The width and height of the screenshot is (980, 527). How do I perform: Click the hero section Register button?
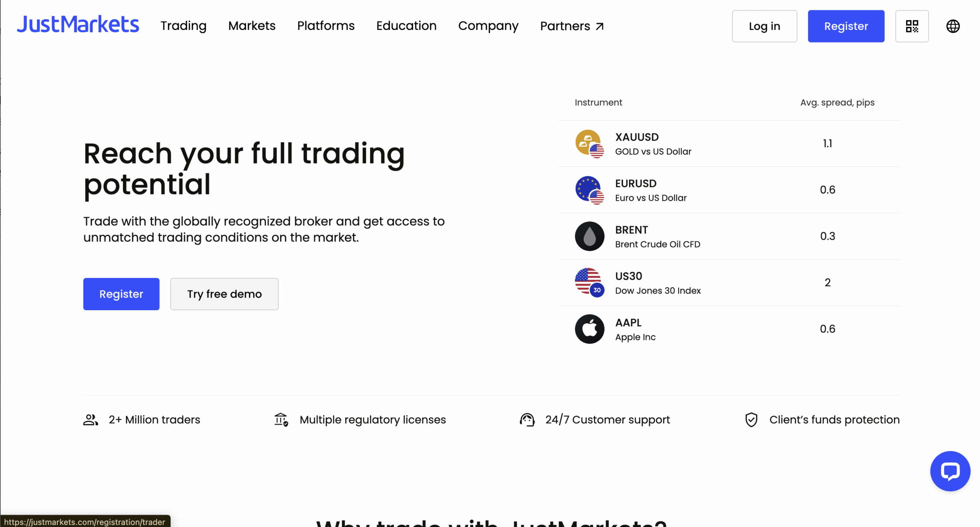(x=121, y=294)
